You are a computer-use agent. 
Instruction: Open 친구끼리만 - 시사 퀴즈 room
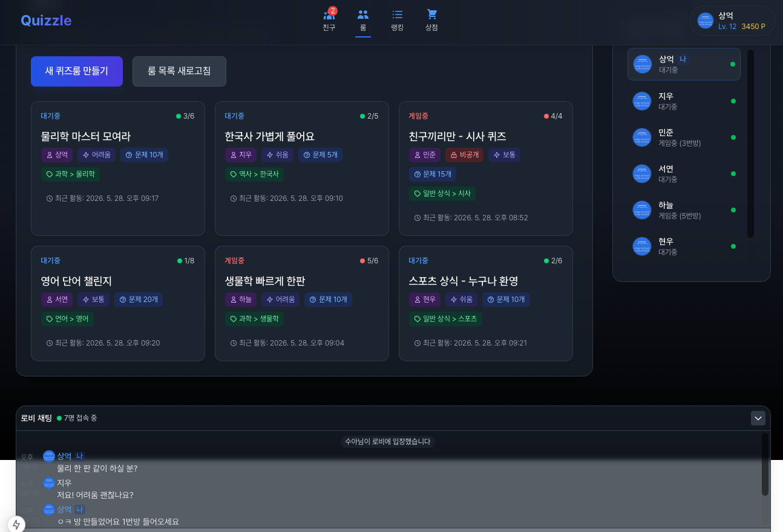click(486, 168)
